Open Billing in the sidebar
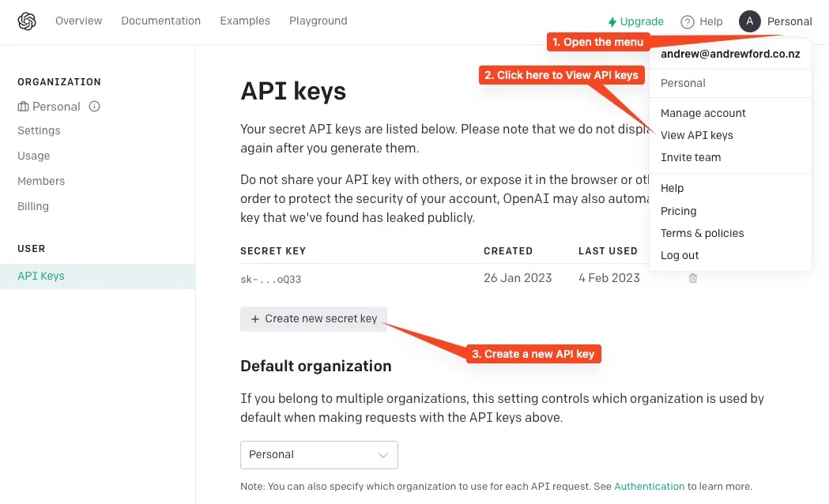The image size is (829, 504). pos(32,206)
